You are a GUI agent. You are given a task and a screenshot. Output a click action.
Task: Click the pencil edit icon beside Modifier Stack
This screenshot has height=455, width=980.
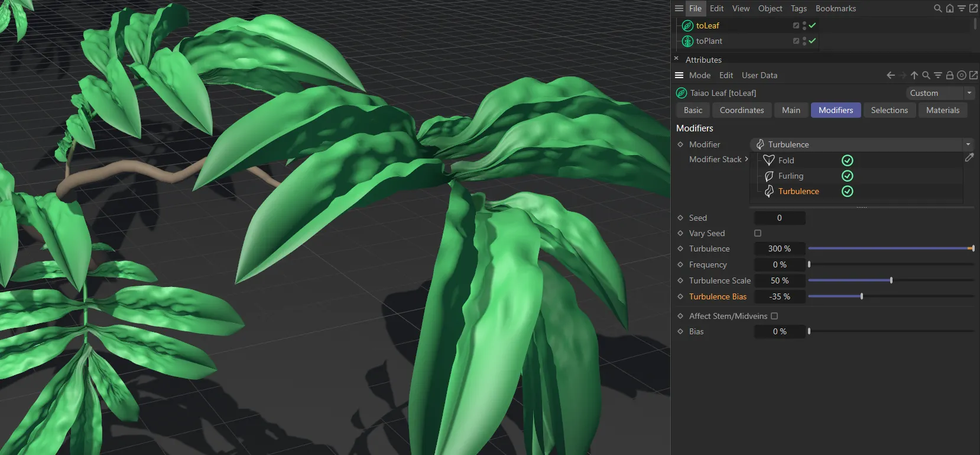pos(969,157)
